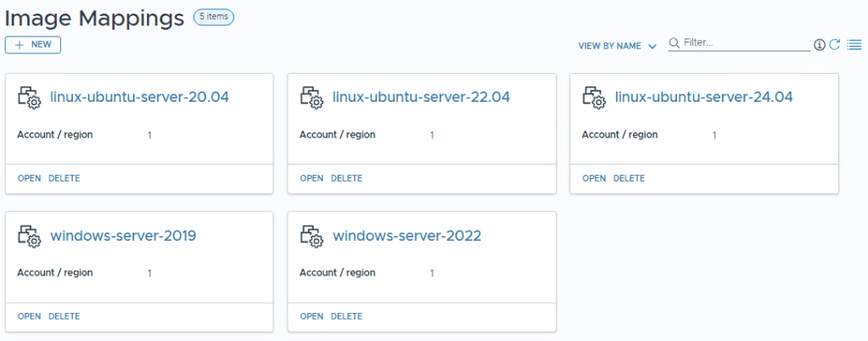Click the info icon beside the filter
This screenshot has width=868, height=341.
tap(820, 45)
